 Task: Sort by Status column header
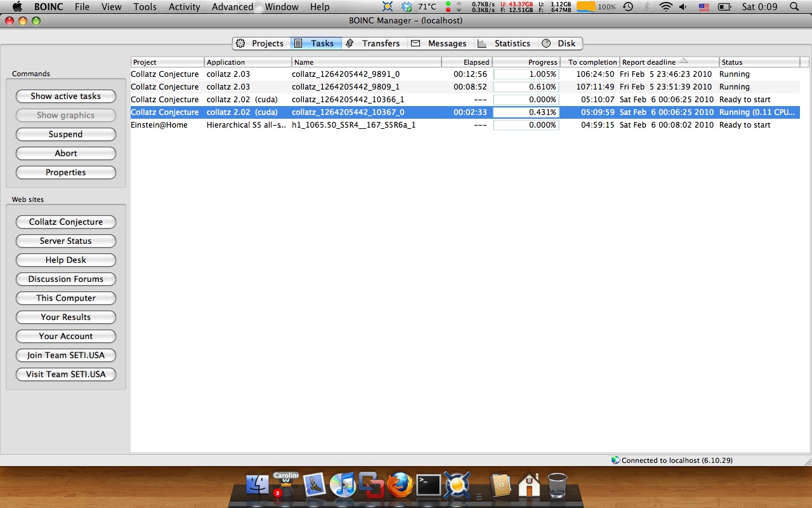coord(759,62)
